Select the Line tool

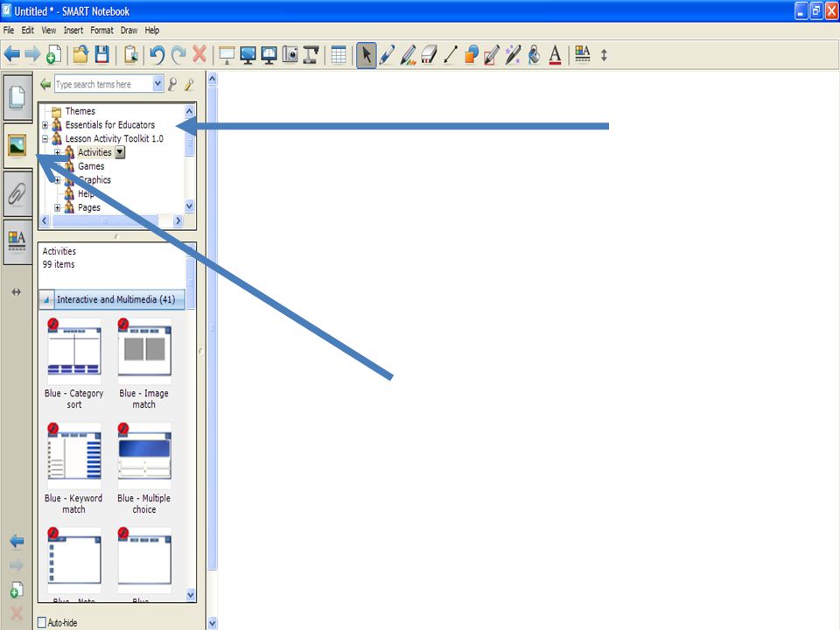click(451, 54)
